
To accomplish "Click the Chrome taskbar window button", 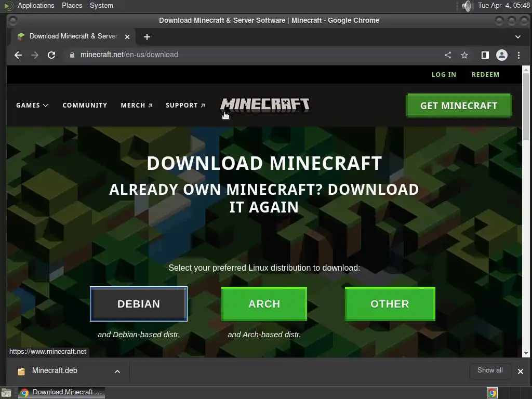I will pyautogui.click(x=61, y=393).
